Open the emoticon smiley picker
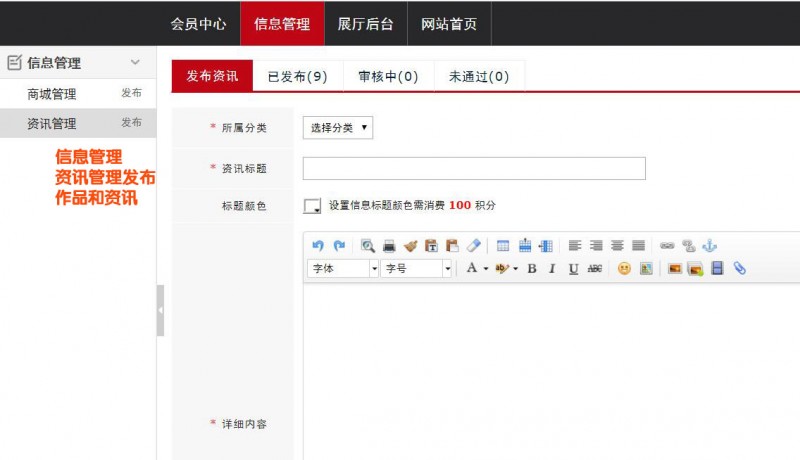800x460 pixels. click(x=624, y=269)
